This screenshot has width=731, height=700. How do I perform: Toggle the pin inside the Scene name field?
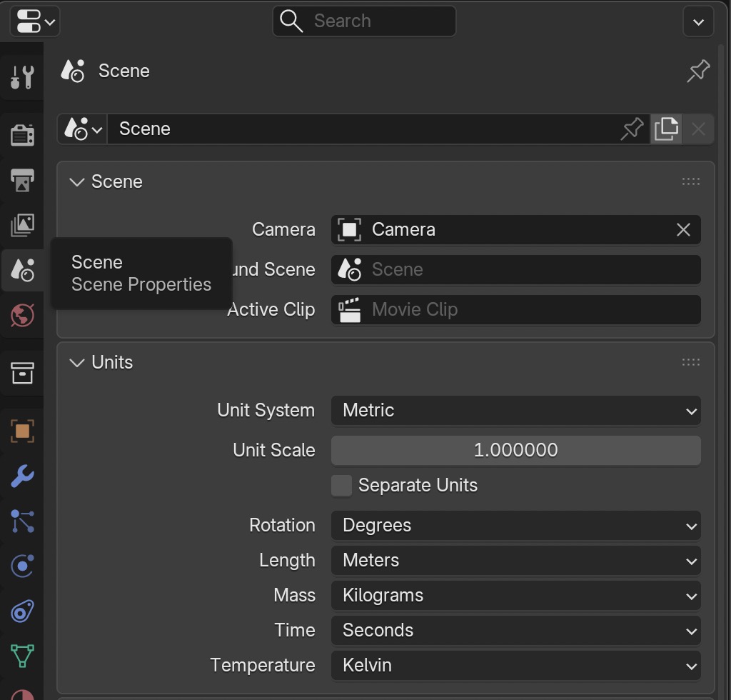(632, 129)
